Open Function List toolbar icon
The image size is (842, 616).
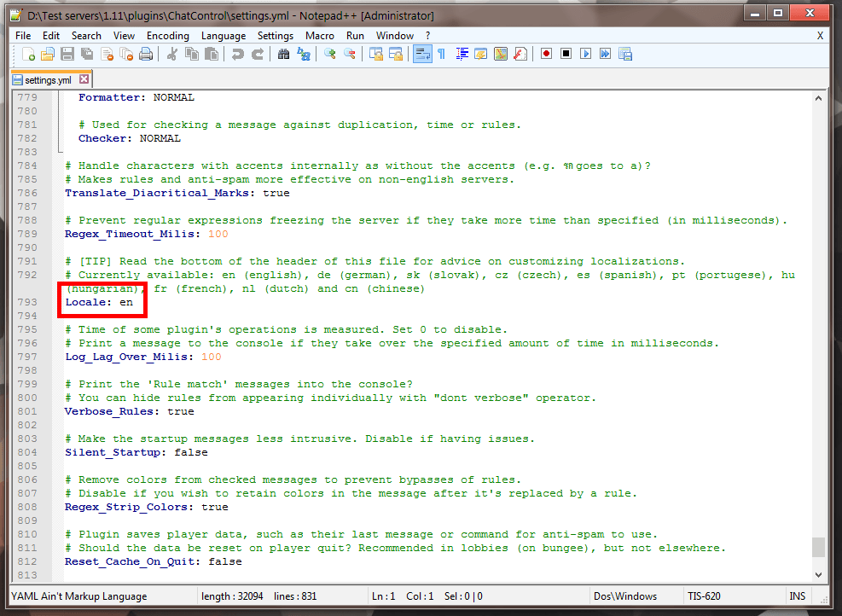click(520, 55)
